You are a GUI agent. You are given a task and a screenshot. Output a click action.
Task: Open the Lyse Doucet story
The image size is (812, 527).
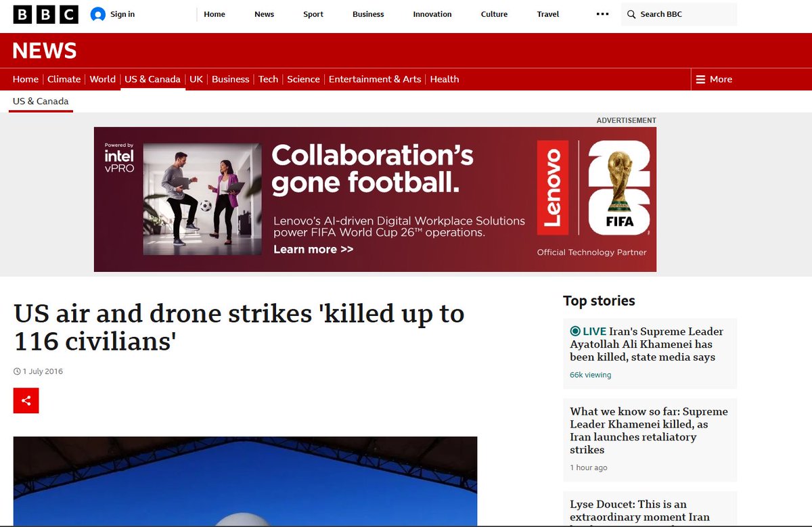click(639, 511)
